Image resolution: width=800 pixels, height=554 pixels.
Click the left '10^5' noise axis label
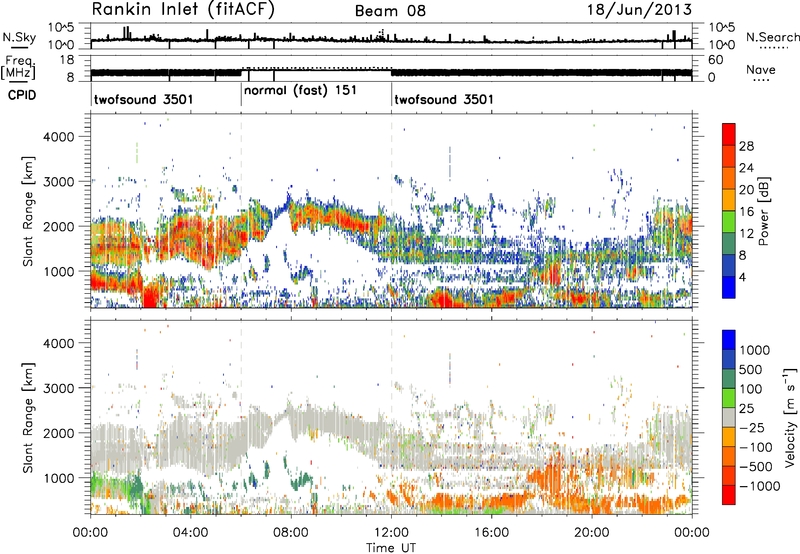(x=61, y=27)
